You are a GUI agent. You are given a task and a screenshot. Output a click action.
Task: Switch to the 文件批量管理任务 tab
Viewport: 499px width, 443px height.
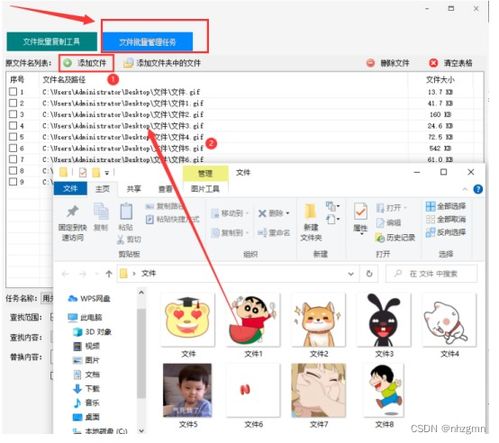tap(147, 42)
